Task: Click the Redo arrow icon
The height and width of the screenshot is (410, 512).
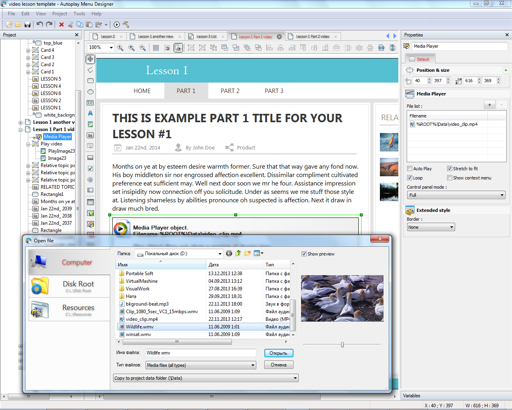Action: [49, 24]
